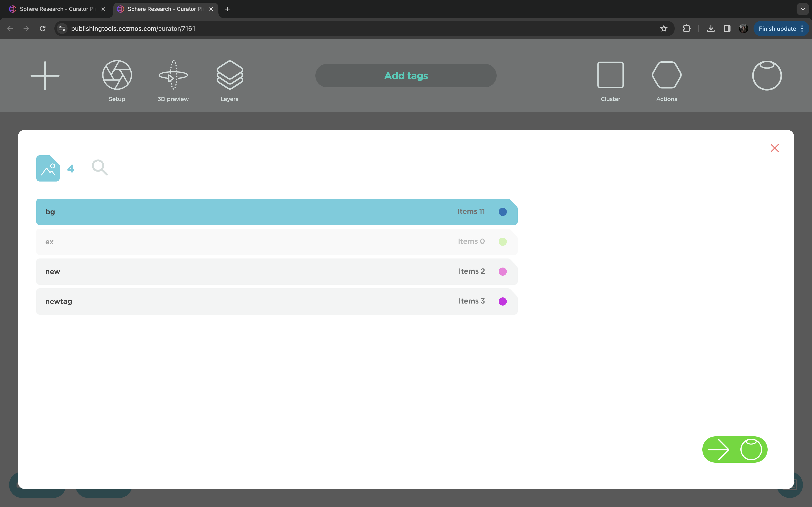Open the Setup aperture icon

[x=117, y=75]
